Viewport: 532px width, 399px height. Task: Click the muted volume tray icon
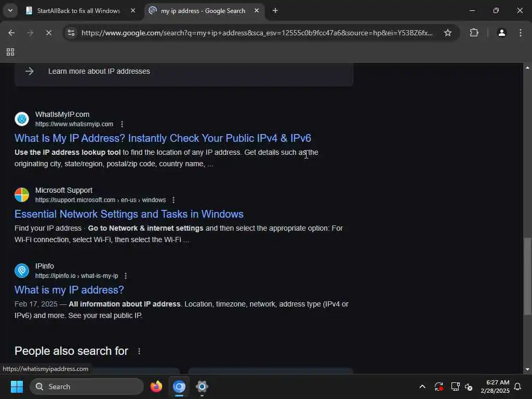pos(469,387)
